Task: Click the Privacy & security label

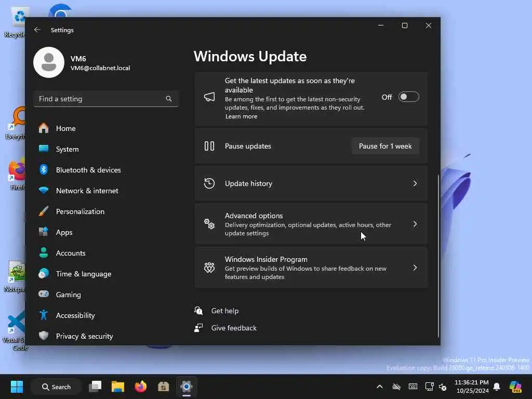Action: tap(84, 336)
